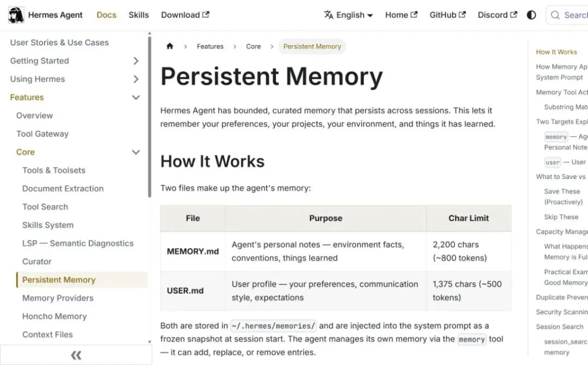
Task: Open the Docs tab in navbar
Action: [107, 15]
